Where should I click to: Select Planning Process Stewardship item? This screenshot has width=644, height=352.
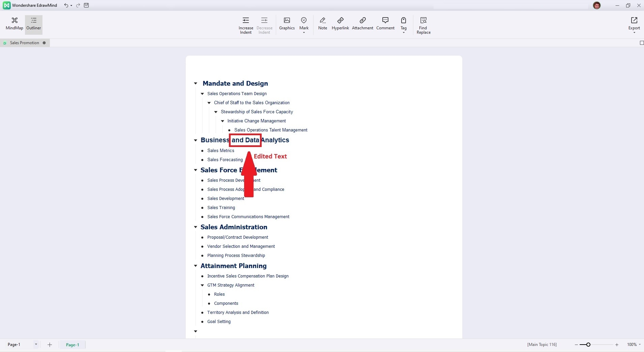pos(236,256)
